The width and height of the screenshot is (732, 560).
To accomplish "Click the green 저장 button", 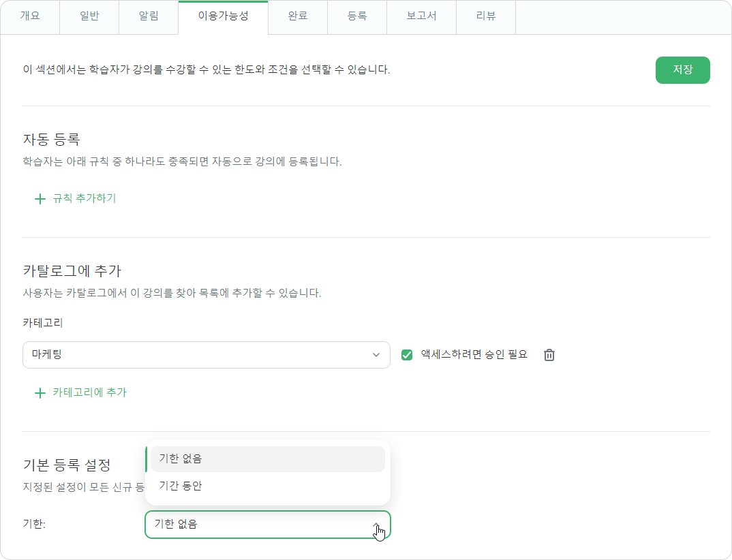I will (x=682, y=70).
